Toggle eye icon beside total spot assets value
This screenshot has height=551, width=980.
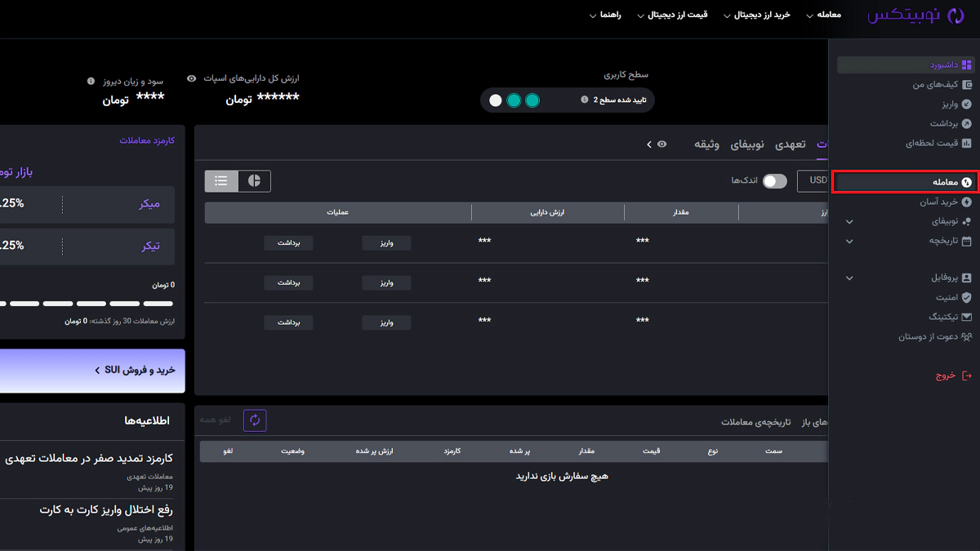click(x=191, y=79)
